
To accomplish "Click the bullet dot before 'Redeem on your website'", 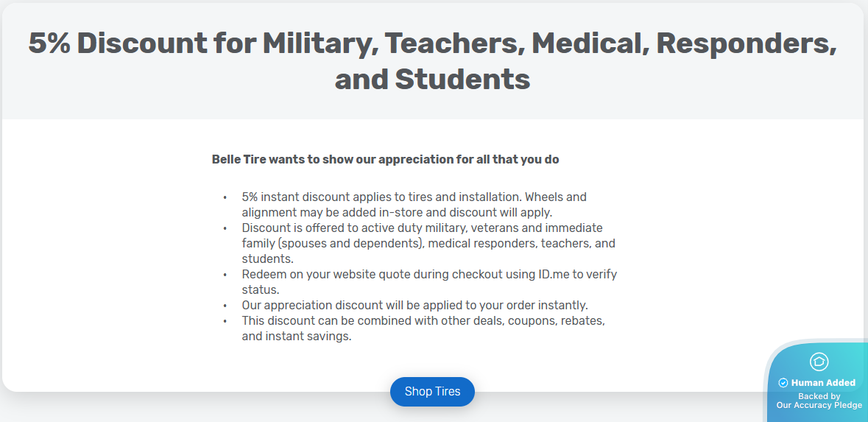I will pos(225,275).
